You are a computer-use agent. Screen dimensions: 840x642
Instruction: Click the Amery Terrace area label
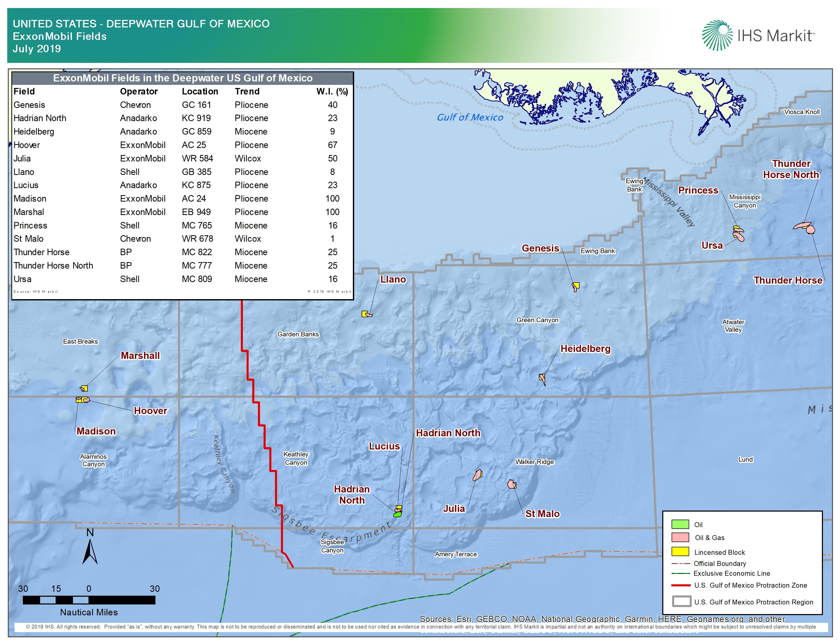coord(456,554)
